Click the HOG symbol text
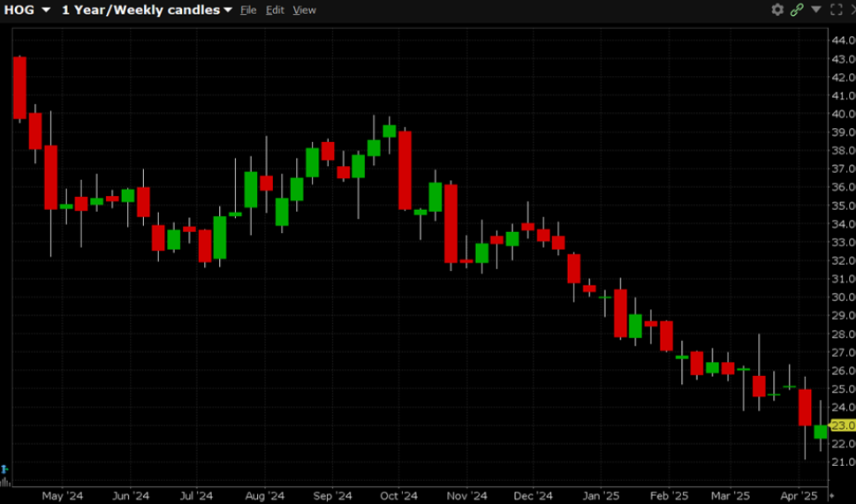Image resolution: width=856 pixels, height=504 pixels. point(19,10)
